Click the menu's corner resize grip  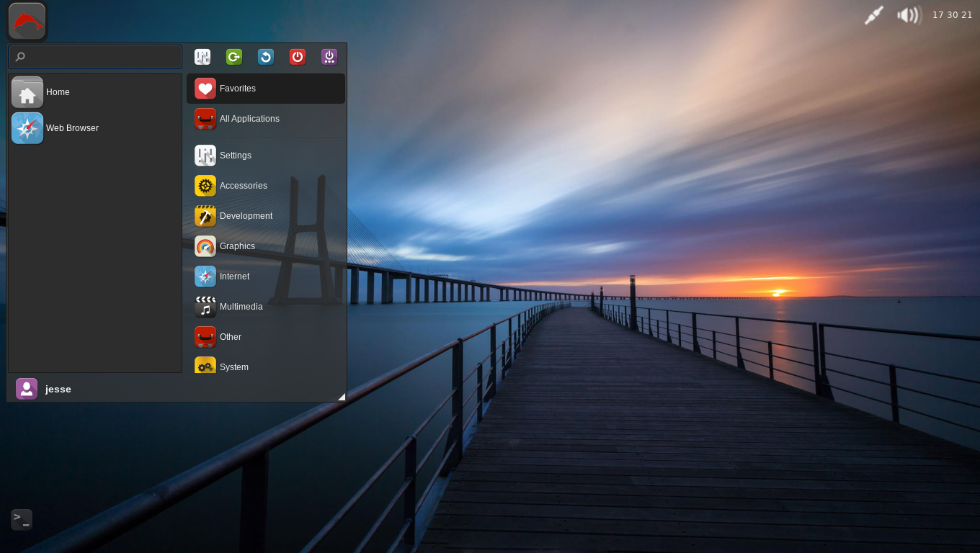pyautogui.click(x=342, y=397)
